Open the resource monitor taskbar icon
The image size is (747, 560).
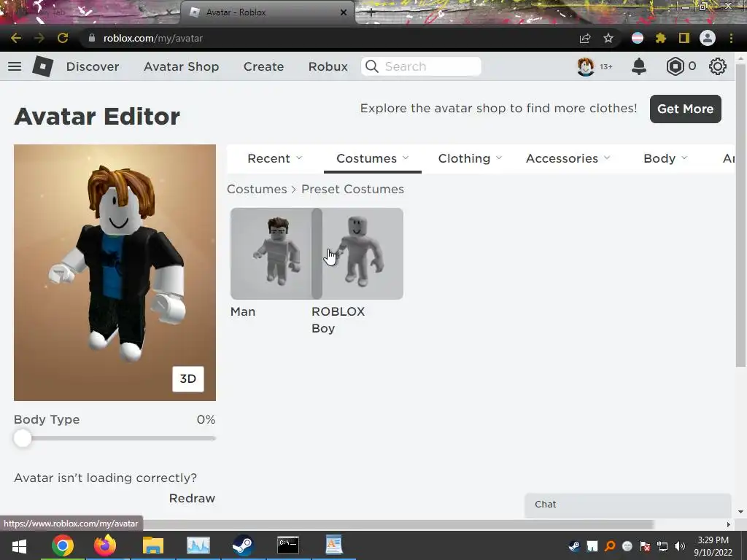(198, 545)
